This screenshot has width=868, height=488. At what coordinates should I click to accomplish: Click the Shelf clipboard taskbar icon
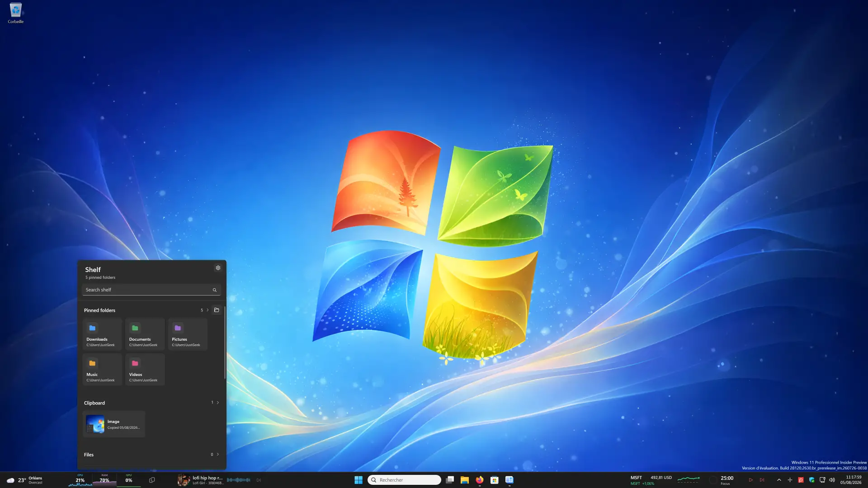(x=152, y=480)
